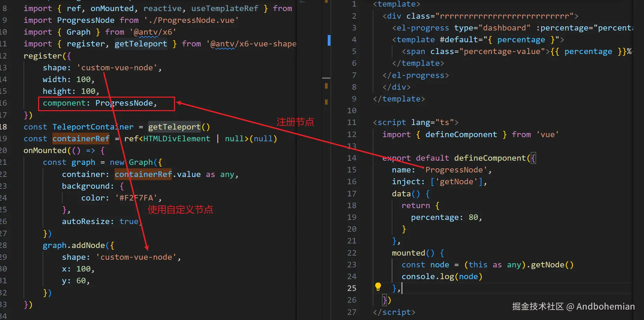Click the 'TeleportContainer' constant name
This screenshot has height=320, width=644.
click(x=93, y=127)
